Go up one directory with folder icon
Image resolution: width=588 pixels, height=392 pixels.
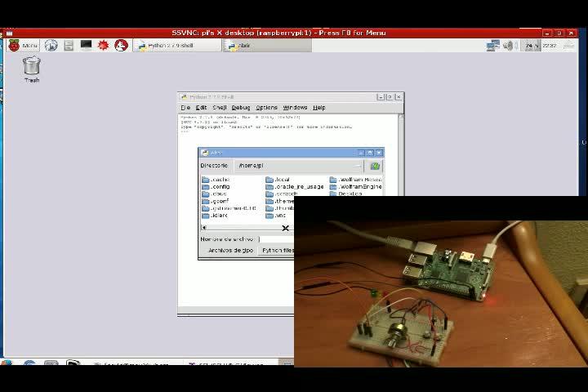coord(375,166)
